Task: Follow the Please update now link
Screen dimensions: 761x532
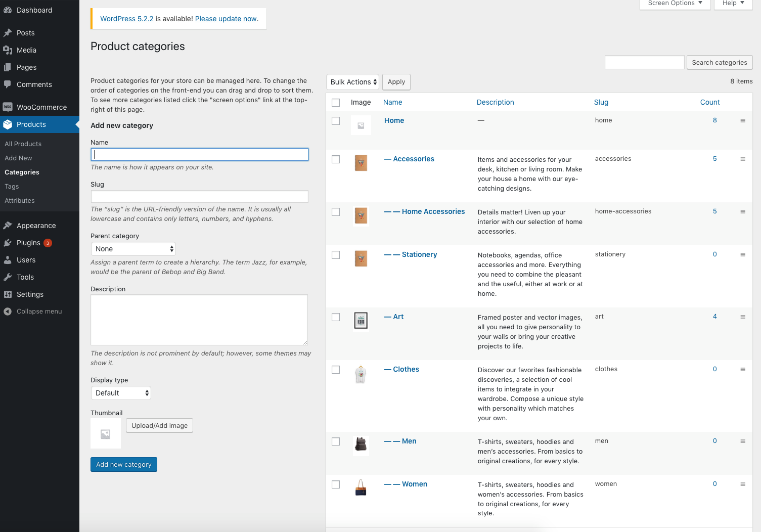Action: tap(226, 19)
